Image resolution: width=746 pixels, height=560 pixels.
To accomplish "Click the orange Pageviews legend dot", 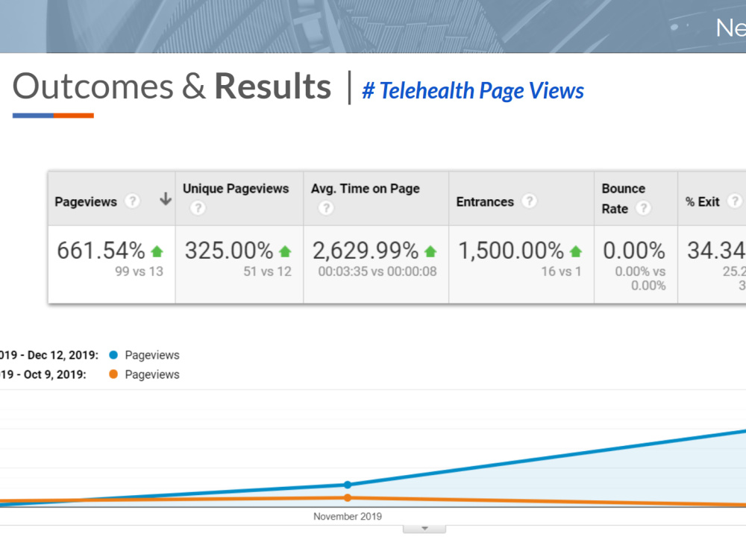I will 113,374.
